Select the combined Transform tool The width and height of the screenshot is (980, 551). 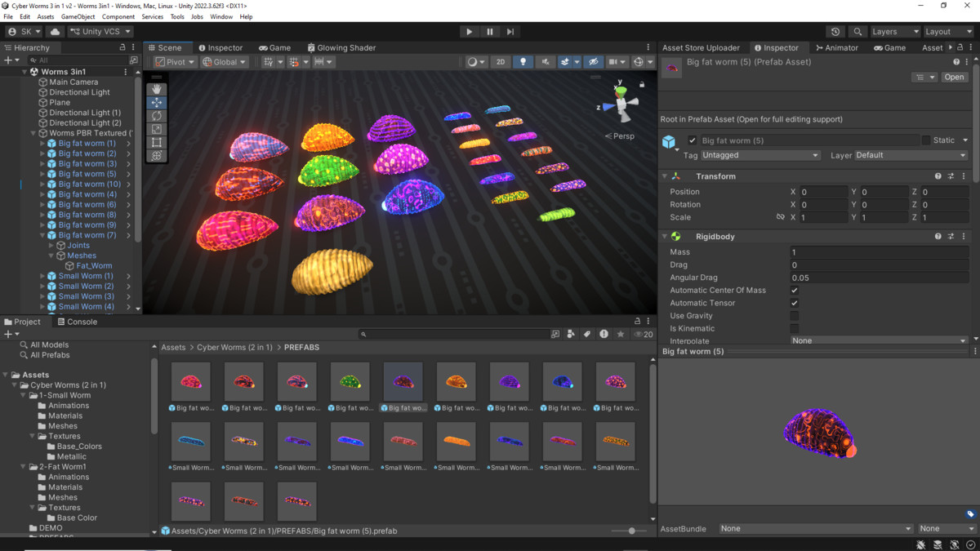[x=156, y=155]
